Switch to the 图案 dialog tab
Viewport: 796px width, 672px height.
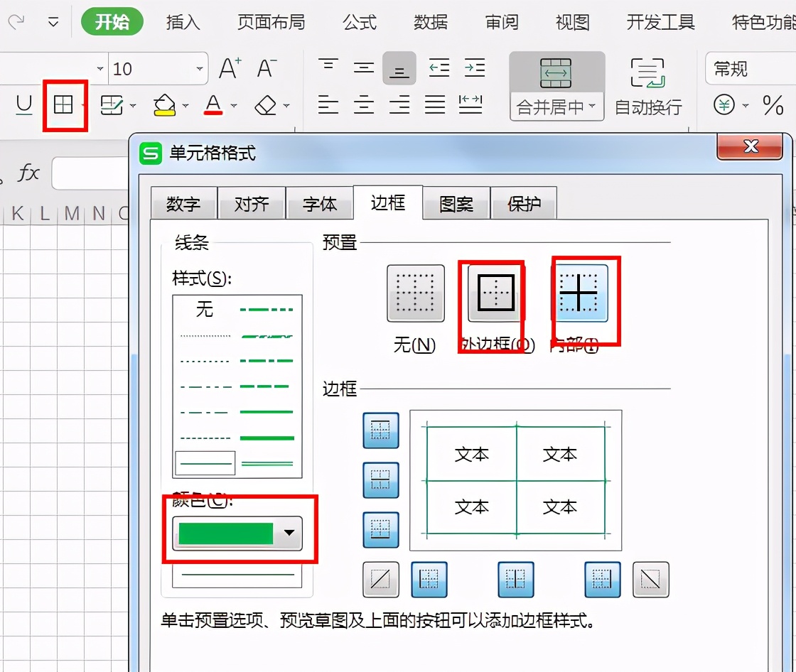tap(456, 204)
